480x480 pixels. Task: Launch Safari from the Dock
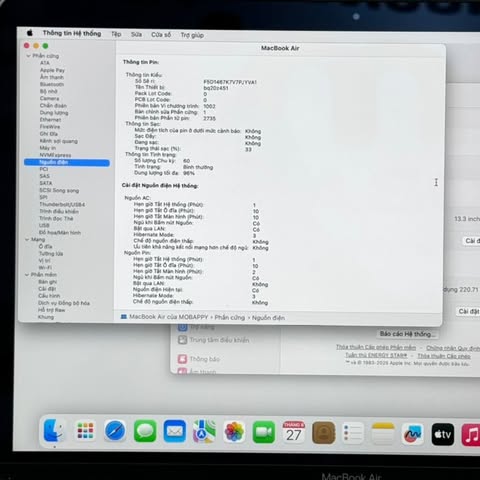tap(115, 431)
